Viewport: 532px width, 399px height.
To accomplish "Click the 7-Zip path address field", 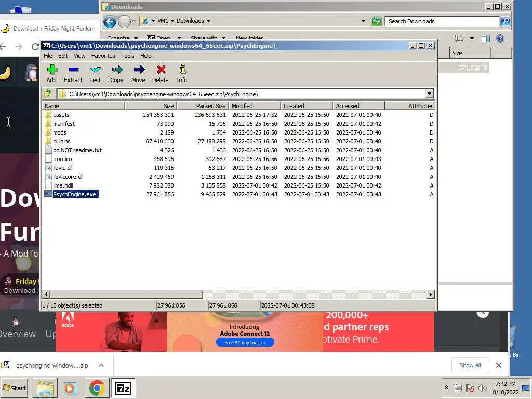I will tap(242, 94).
